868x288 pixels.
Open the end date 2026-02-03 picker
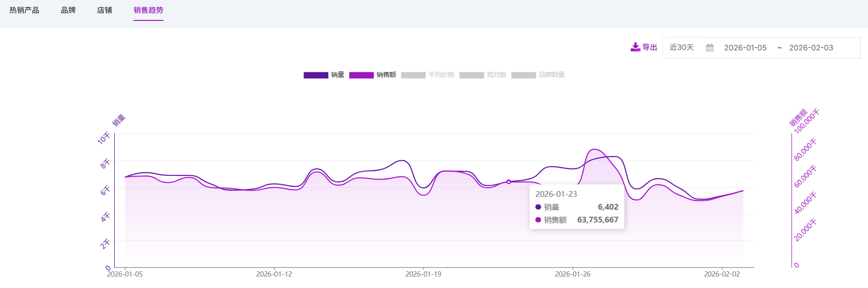point(811,48)
